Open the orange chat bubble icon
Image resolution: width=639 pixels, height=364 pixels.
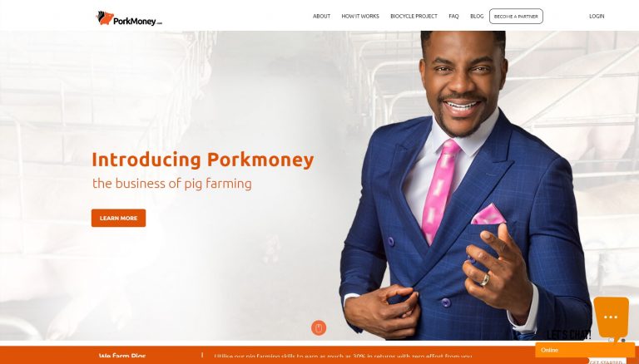click(611, 317)
